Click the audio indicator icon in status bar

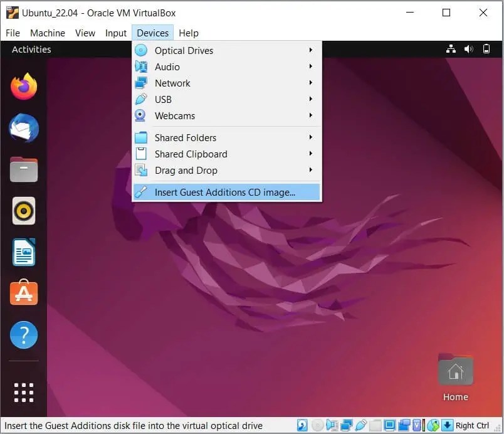331,425
